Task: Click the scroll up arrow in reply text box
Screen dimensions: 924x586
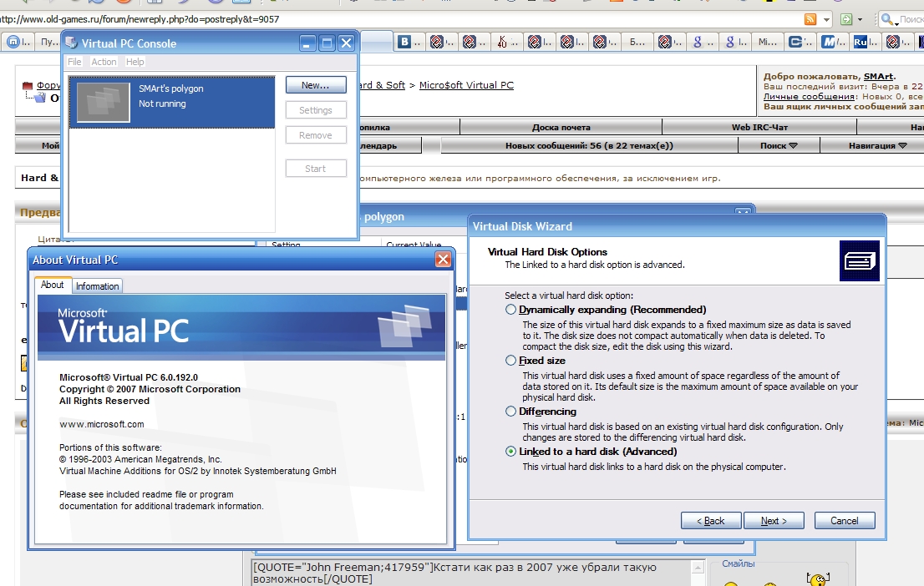Action: click(x=698, y=568)
